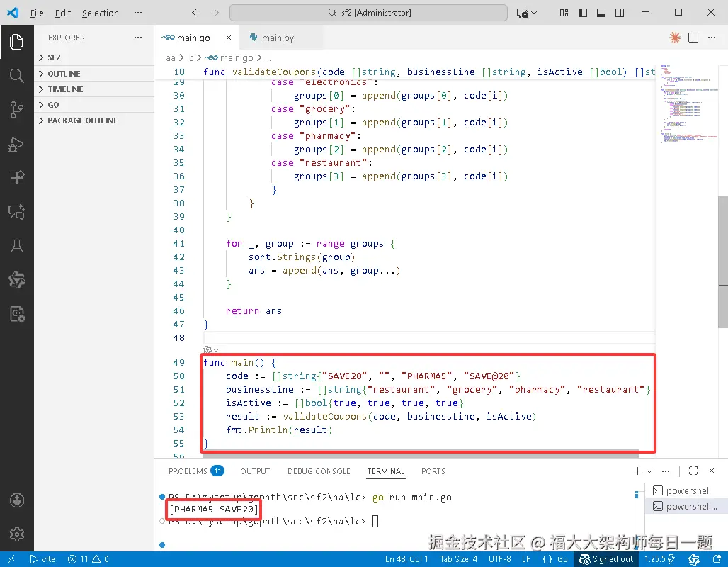Expand the SF2 folder section
The width and height of the screenshot is (728, 567).
[x=94, y=57]
